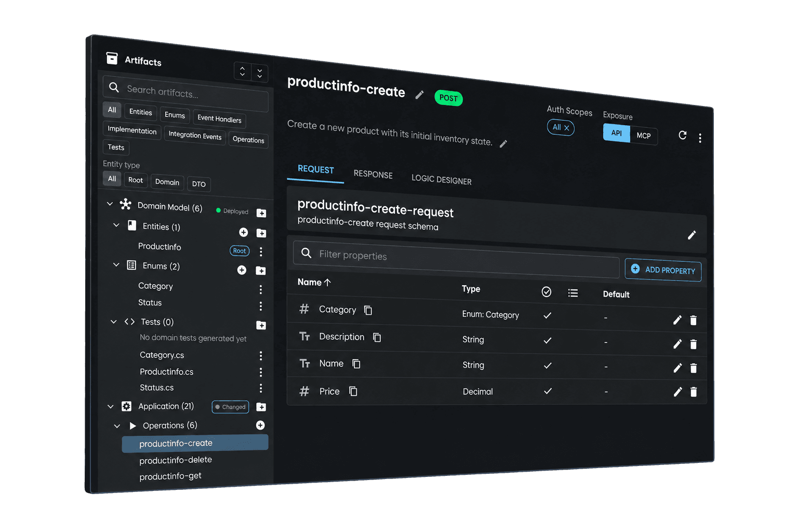The image size is (798, 532).
Task: Toggle the API exposure option
Action: click(616, 133)
